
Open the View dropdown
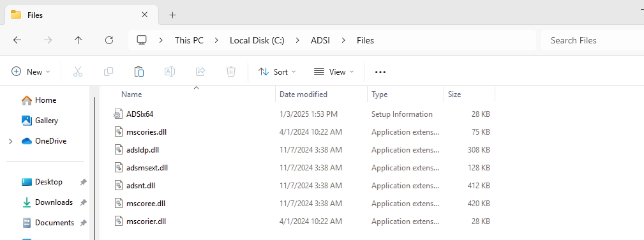[334, 71]
